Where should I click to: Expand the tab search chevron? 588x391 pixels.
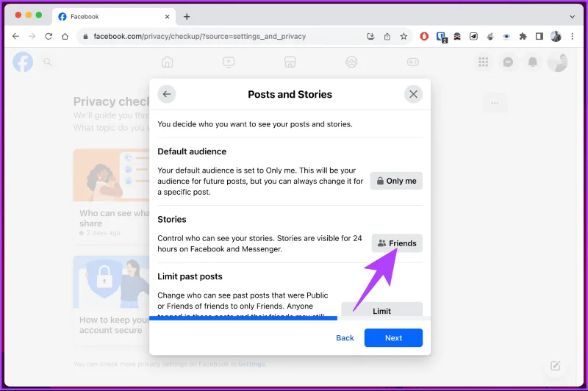572,16
